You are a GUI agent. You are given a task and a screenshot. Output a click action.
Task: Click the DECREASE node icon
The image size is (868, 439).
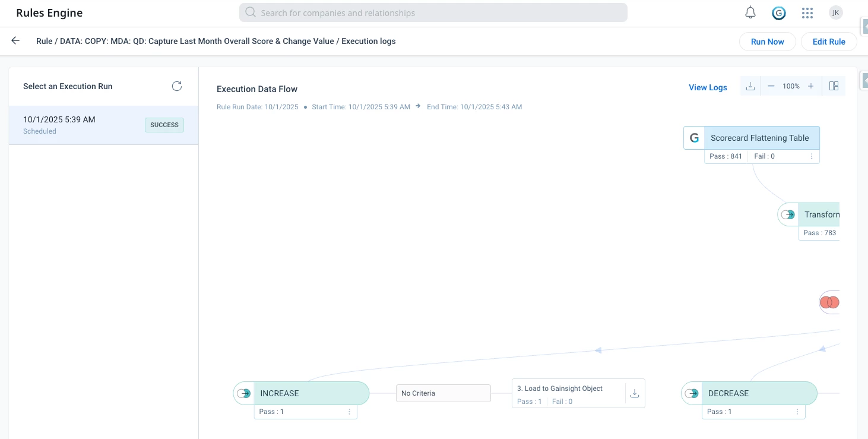pos(692,393)
